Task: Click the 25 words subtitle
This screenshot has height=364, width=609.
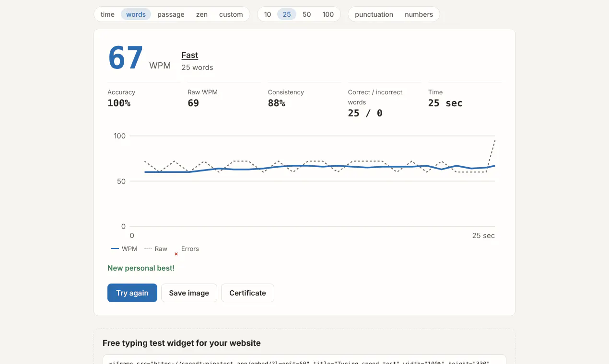Action: (197, 68)
